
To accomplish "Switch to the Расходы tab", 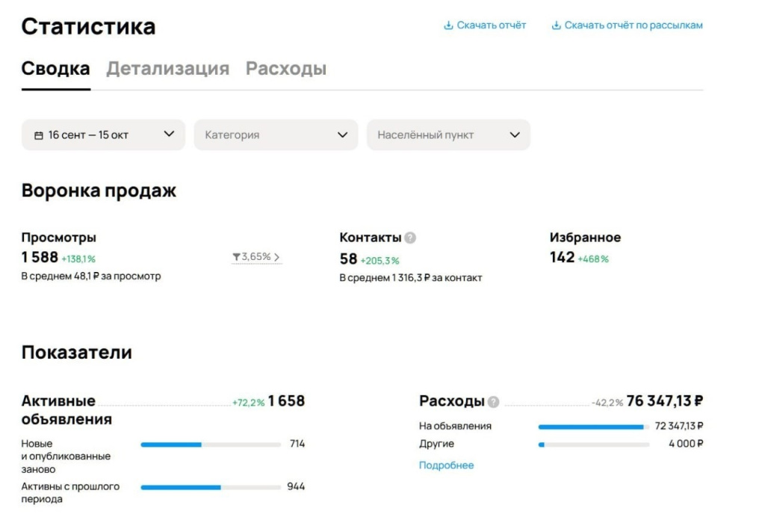I will [x=286, y=68].
